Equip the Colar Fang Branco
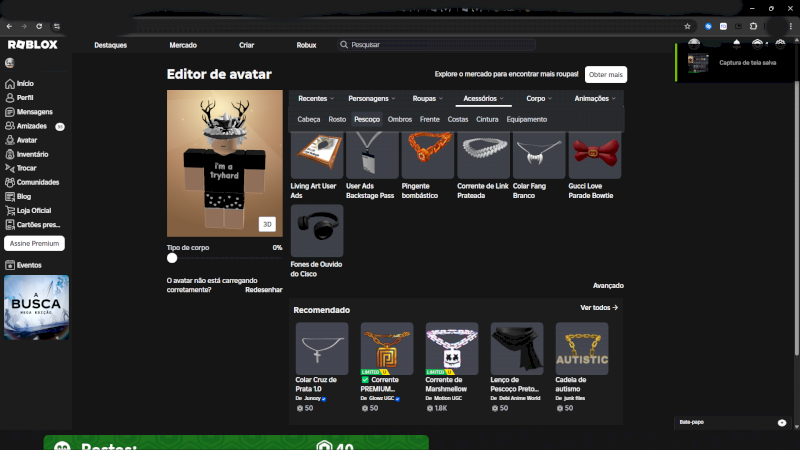 539,155
